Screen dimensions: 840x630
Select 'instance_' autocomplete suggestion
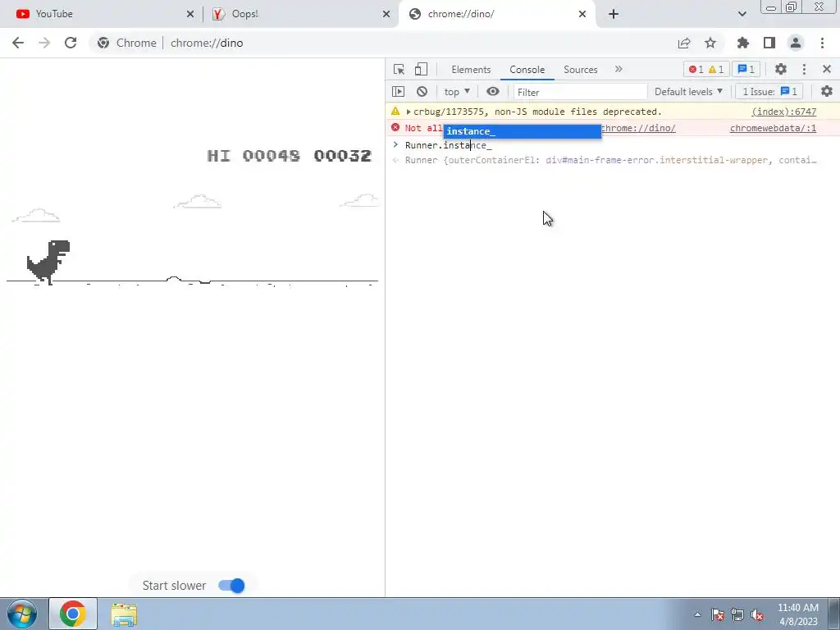coord(523,131)
